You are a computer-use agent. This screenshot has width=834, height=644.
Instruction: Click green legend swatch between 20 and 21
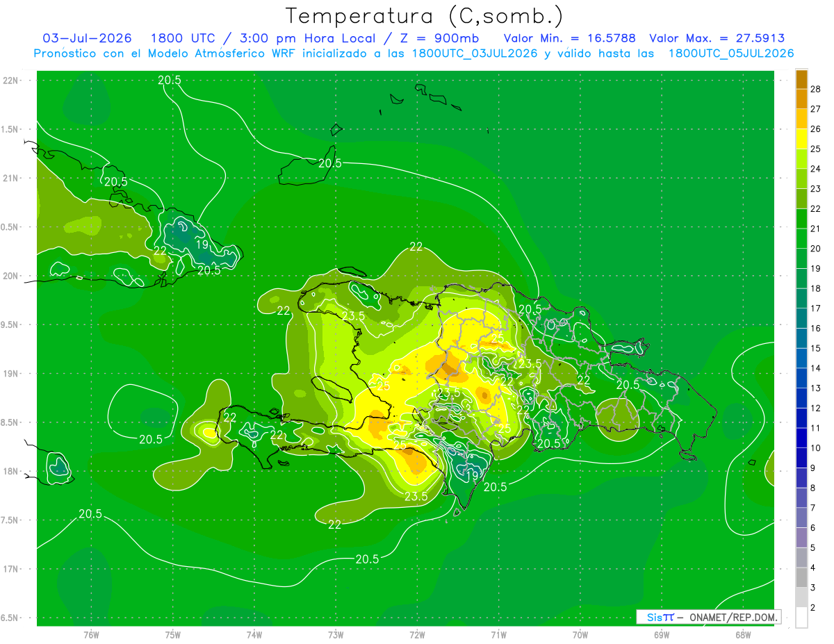point(801,238)
